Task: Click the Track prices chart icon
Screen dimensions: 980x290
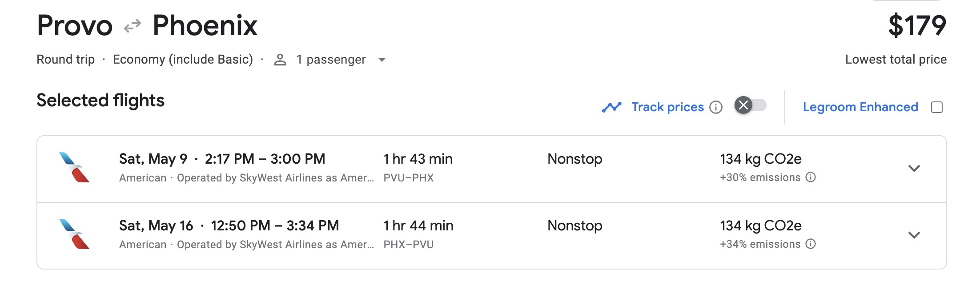Action: point(613,107)
